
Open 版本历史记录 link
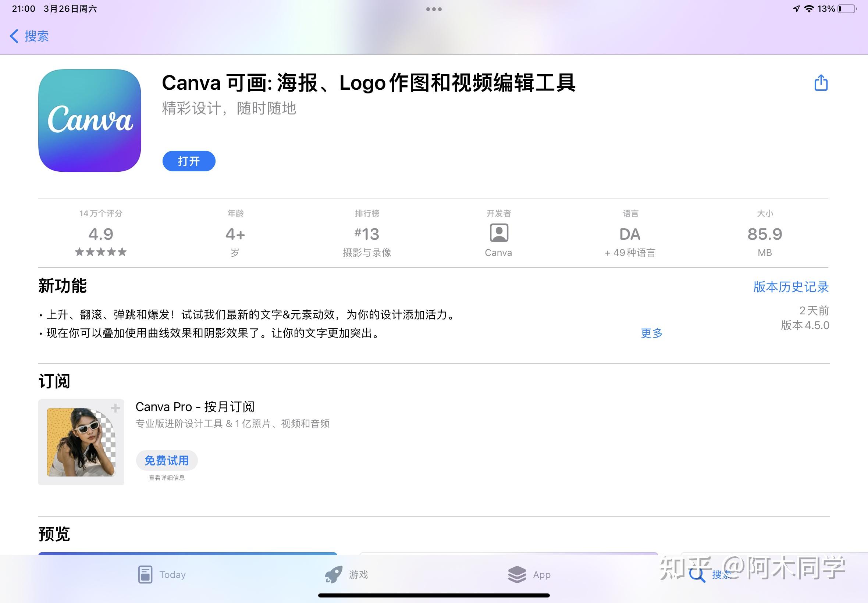tap(791, 287)
